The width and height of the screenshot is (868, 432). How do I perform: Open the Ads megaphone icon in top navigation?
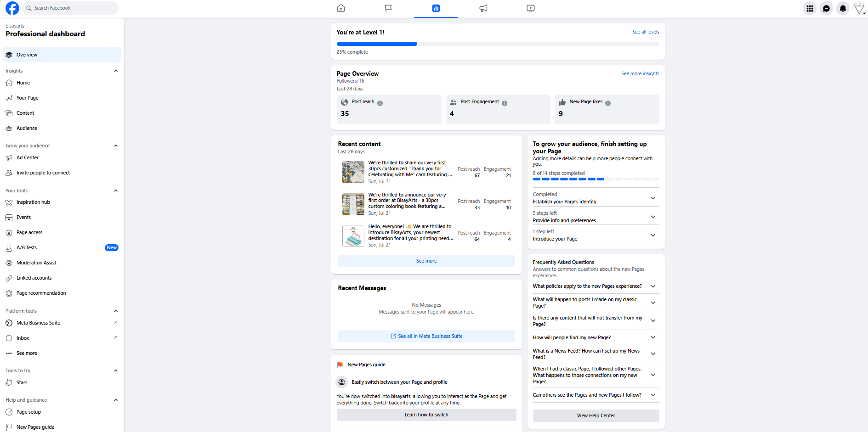pos(483,8)
